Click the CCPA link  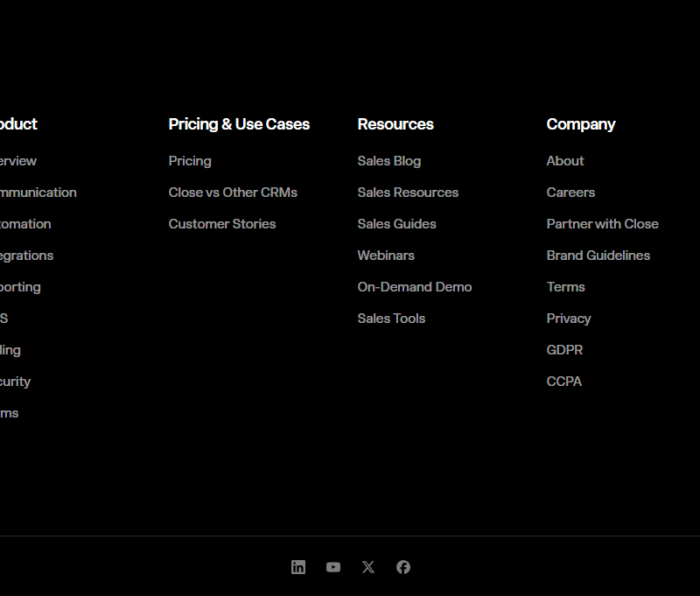(x=564, y=382)
